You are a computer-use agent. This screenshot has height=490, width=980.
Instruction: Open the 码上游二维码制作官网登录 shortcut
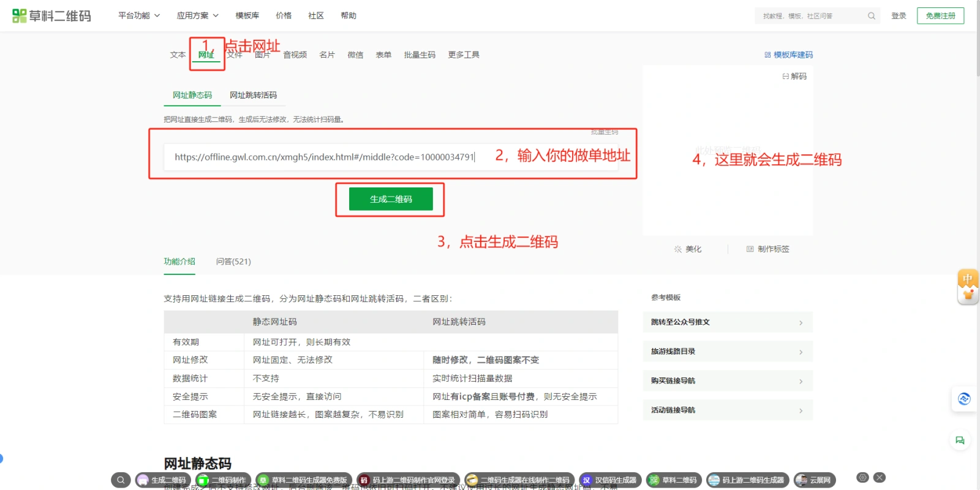tap(409, 480)
